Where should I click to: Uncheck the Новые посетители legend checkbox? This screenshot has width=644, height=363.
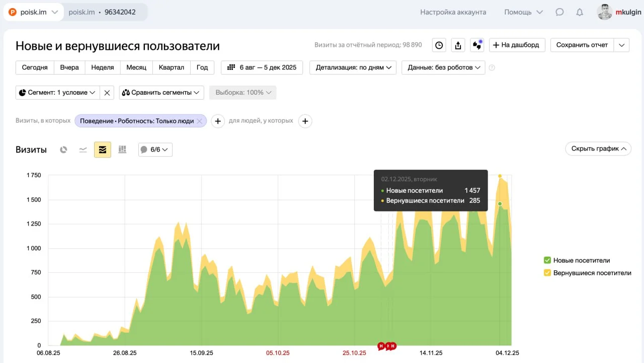click(x=547, y=260)
